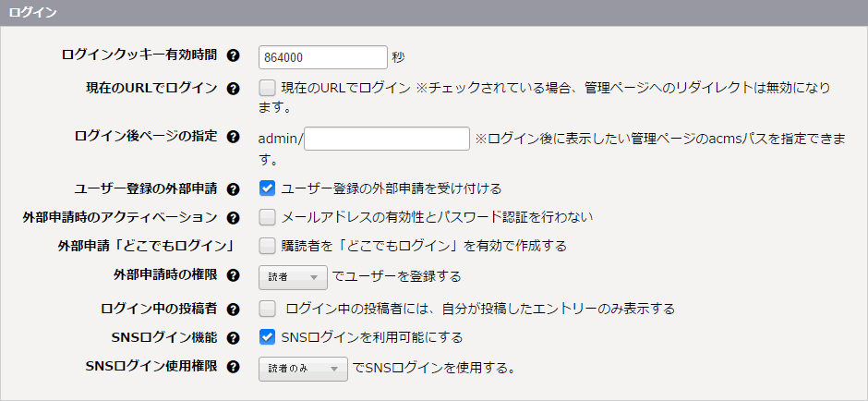Click the cookie lifetime field showing 864000
This screenshot has width=868, height=401.
tap(323, 57)
